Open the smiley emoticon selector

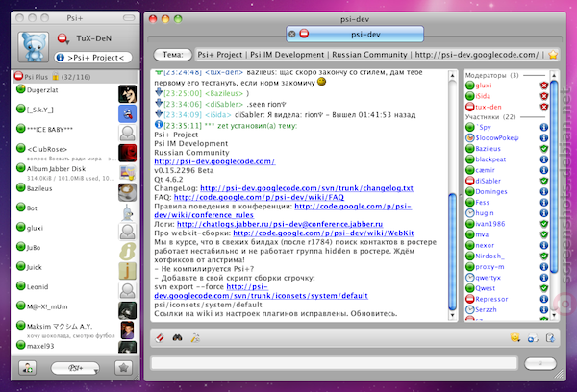[x=515, y=337]
